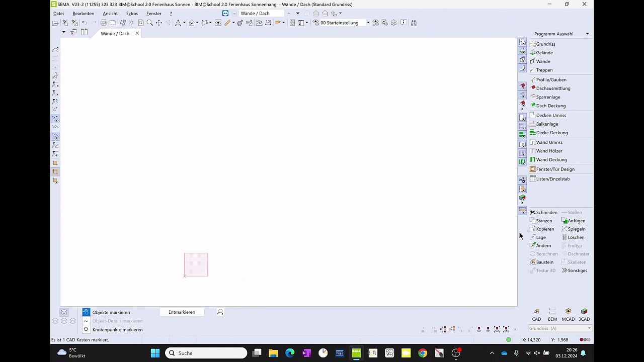The image size is (644, 362).
Task: Expand the Sonstiges tools
Action: [575, 270]
